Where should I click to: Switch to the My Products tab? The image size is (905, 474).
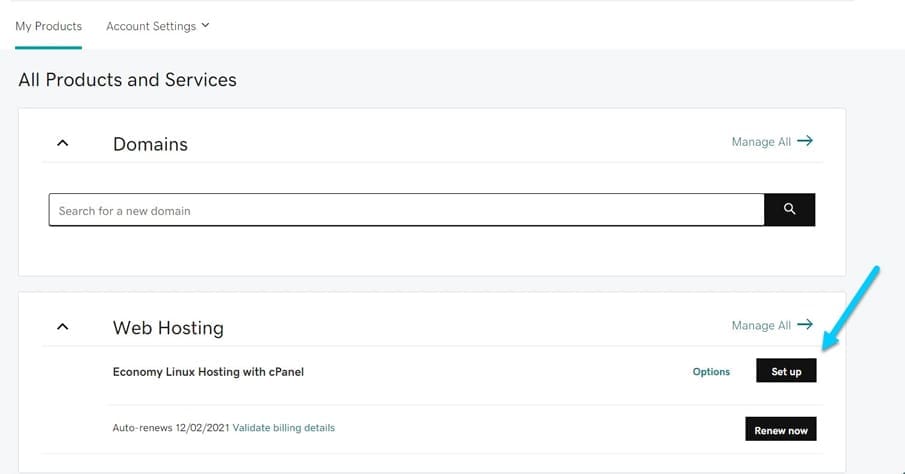tap(48, 26)
